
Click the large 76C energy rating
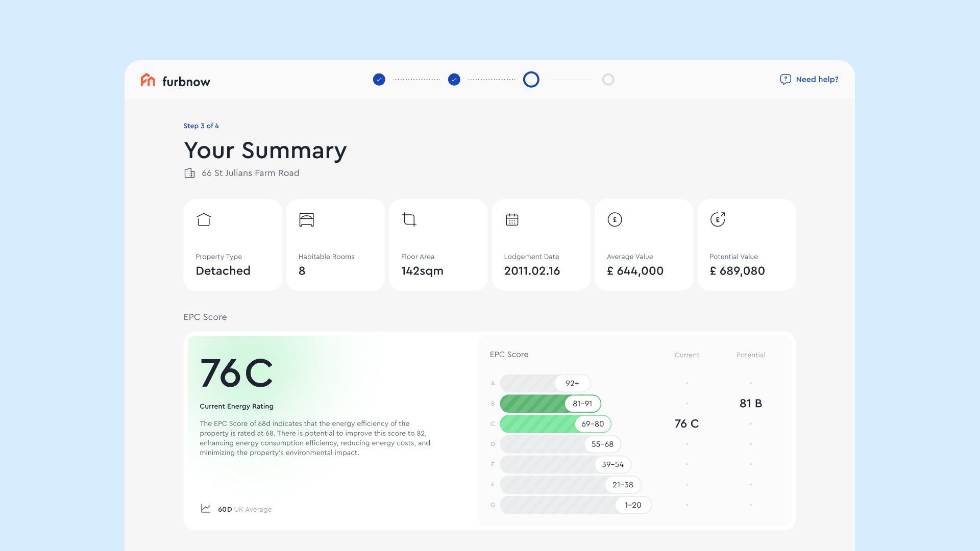[x=236, y=373]
